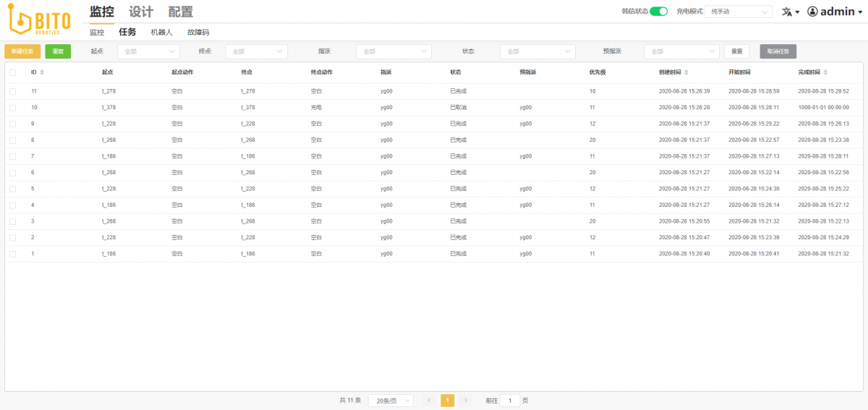This screenshot has width=868, height=410.
Task: Click start time 2020-08-28 15:20:41
Action: click(x=754, y=254)
